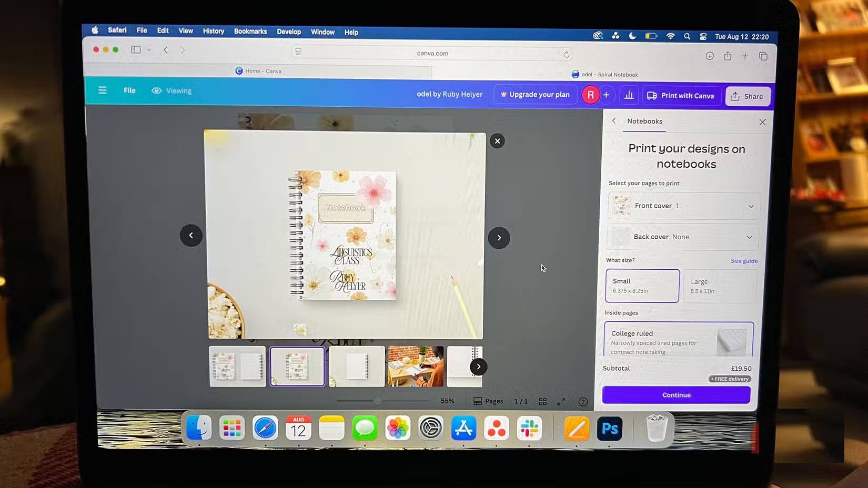Select the Large 8.5 x 11in size
The height and width of the screenshot is (488, 868).
pos(720,286)
